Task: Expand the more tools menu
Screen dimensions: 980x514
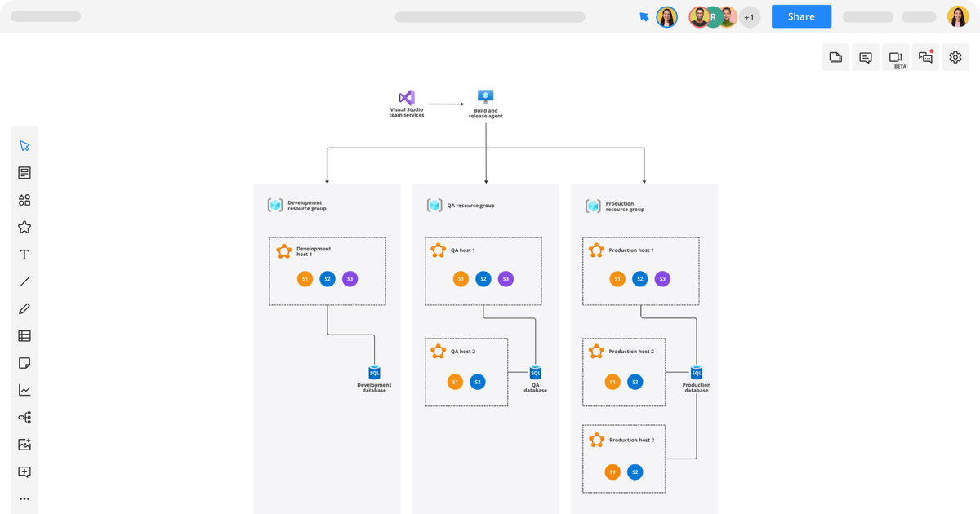Action: tap(24, 498)
